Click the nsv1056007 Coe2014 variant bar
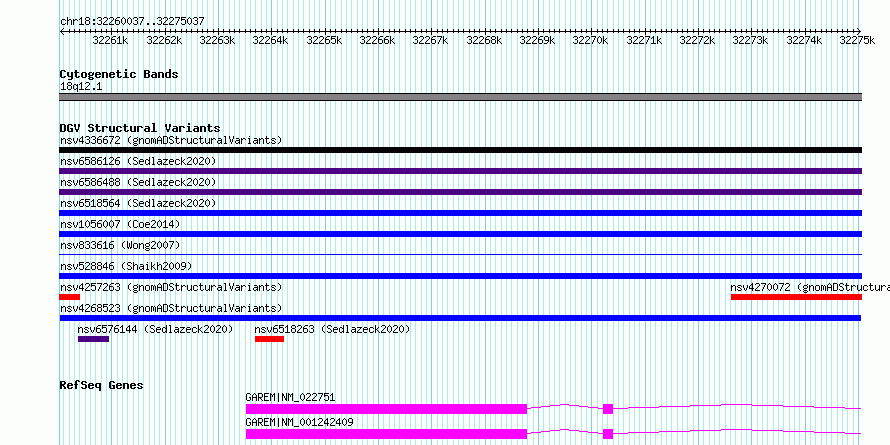This screenshot has width=890, height=445. (x=460, y=234)
